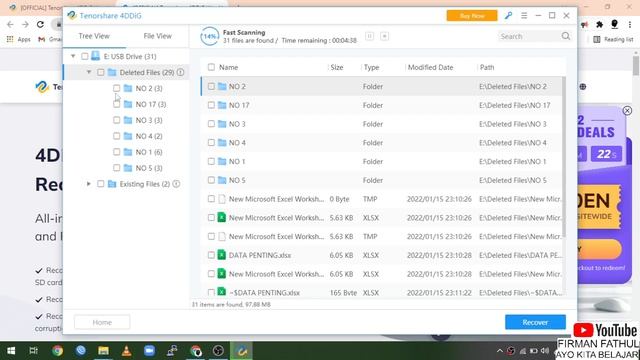
Task: Select the NO 4 folder row
Action: coord(382,142)
